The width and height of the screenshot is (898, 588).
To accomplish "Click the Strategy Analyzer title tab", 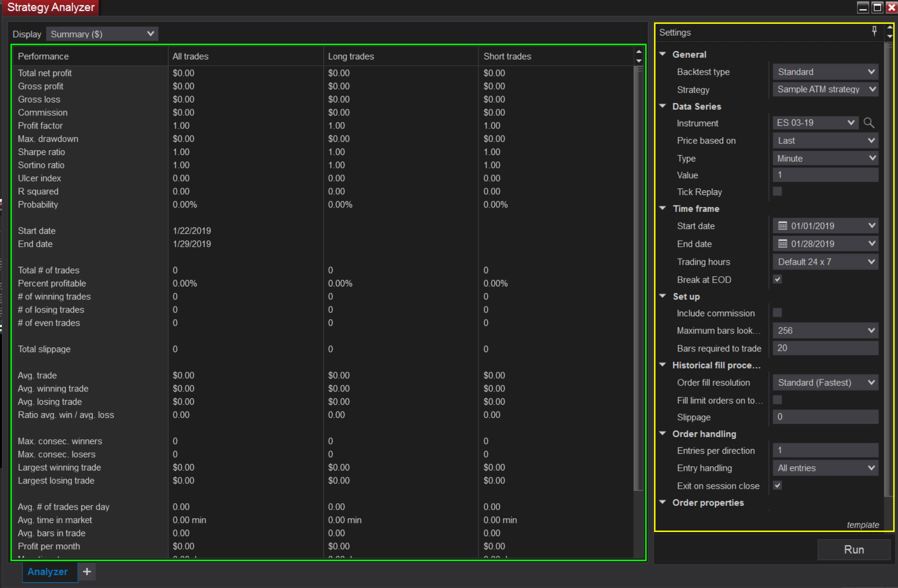I will 50,7.
